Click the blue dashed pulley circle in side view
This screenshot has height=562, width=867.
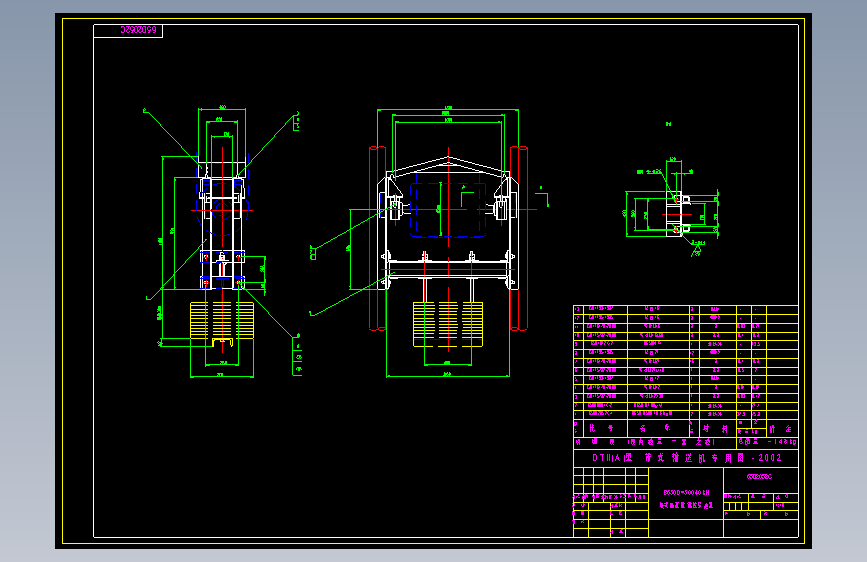pyautogui.click(x=222, y=210)
